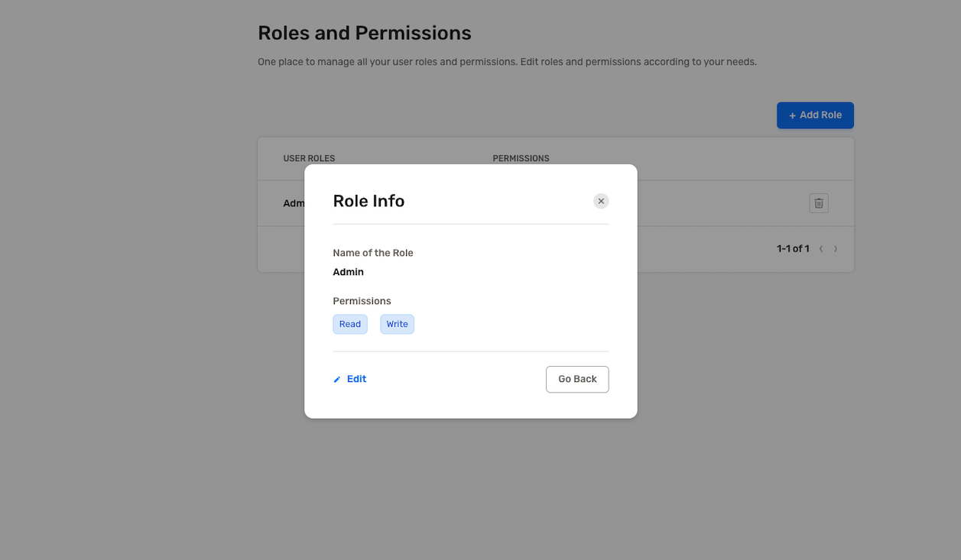961x560 pixels.
Task: Click the Permissions label in the dialog
Action: coord(362,301)
